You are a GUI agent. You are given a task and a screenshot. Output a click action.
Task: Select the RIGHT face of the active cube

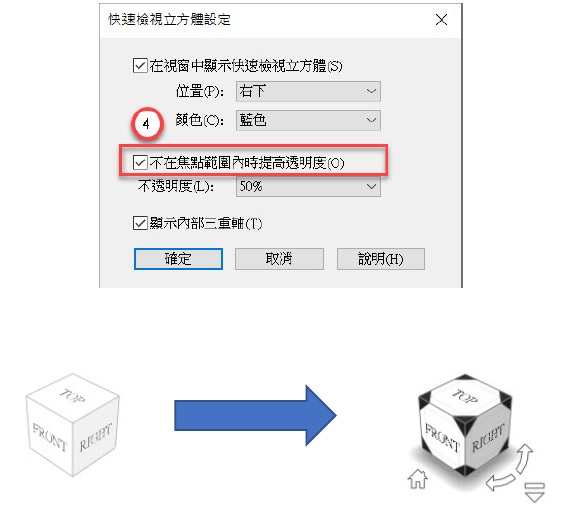(488, 438)
